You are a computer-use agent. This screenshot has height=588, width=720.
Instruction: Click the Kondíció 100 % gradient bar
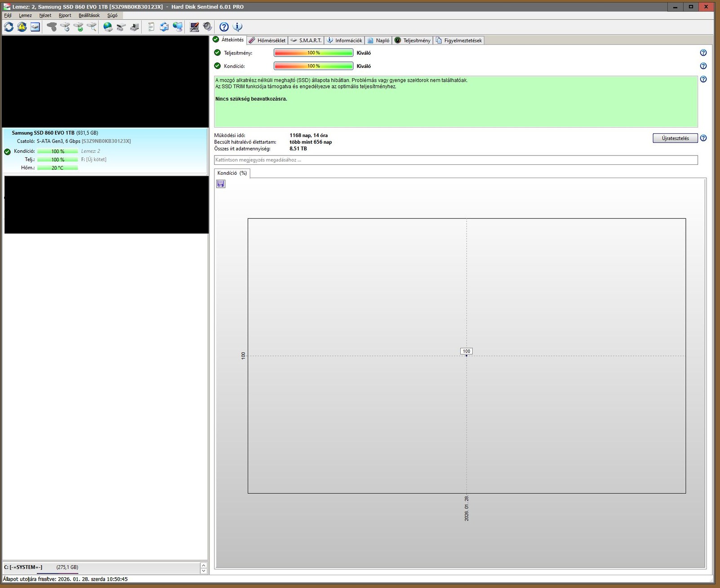tap(314, 66)
